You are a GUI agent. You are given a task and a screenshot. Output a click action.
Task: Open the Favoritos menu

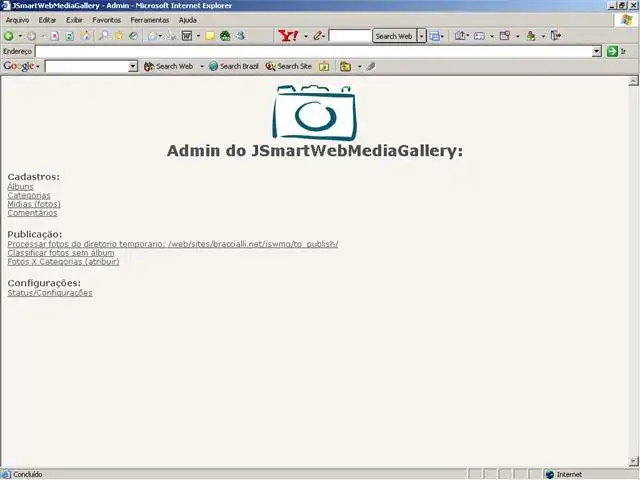point(107,20)
